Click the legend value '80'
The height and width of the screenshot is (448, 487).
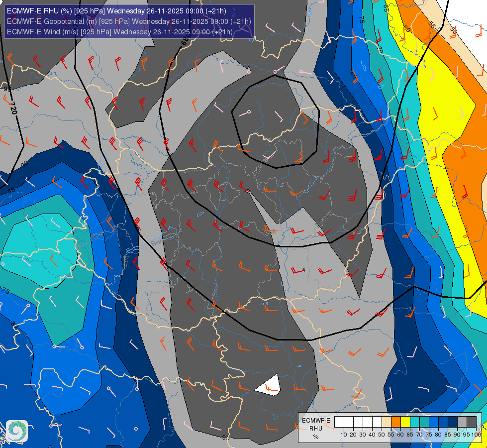point(438,435)
